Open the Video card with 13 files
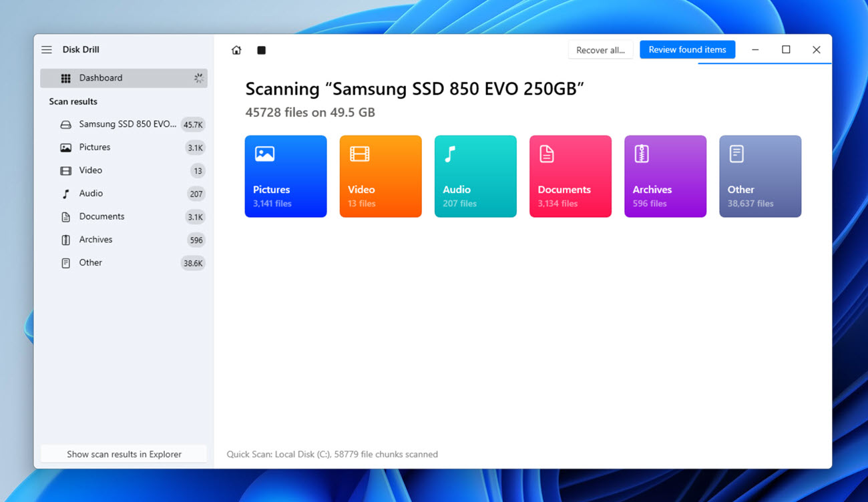This screenshot has width=868, height=502. click(381, 176)
